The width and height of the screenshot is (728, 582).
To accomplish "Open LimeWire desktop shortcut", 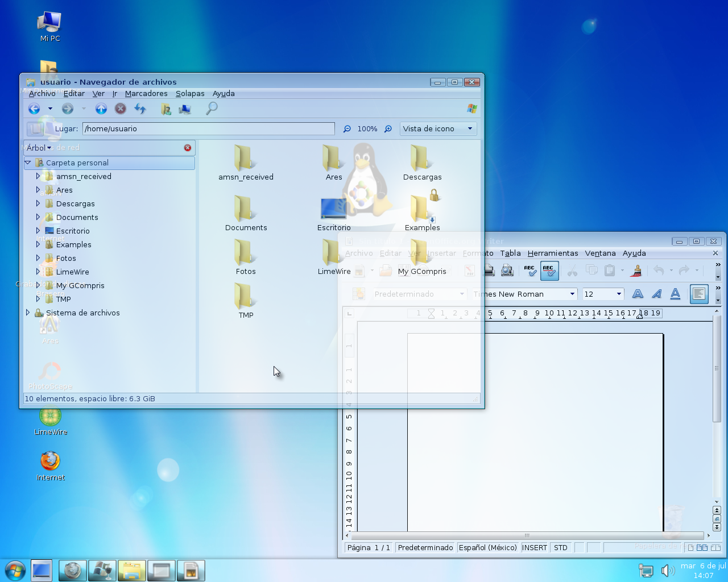I will tap(50, 421).
